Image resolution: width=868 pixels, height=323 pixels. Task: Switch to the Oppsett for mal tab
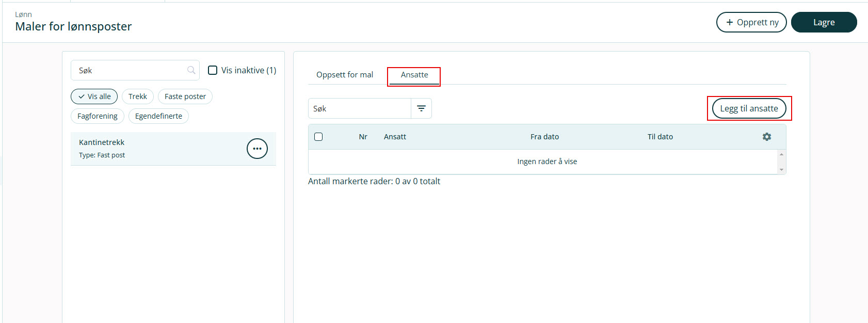(x=344, y=75)
